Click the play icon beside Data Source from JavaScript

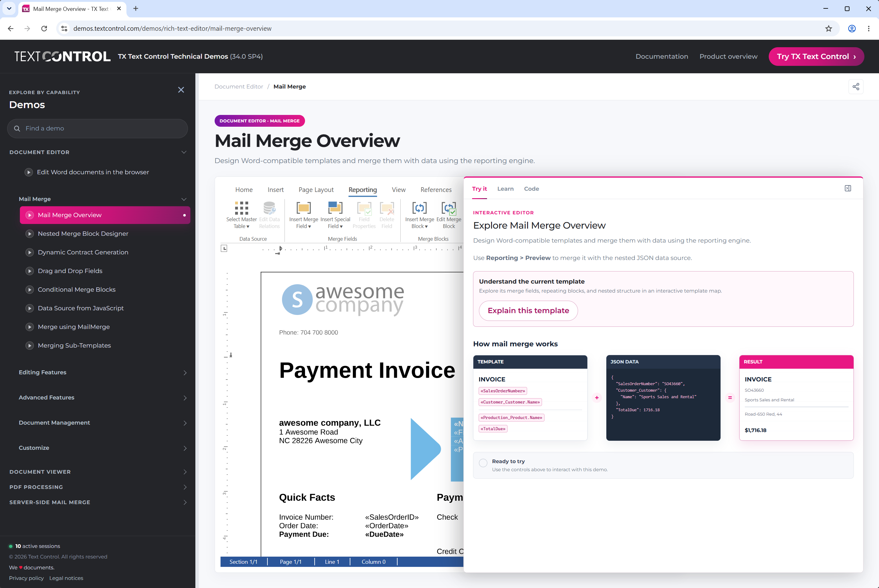[30, 308]
